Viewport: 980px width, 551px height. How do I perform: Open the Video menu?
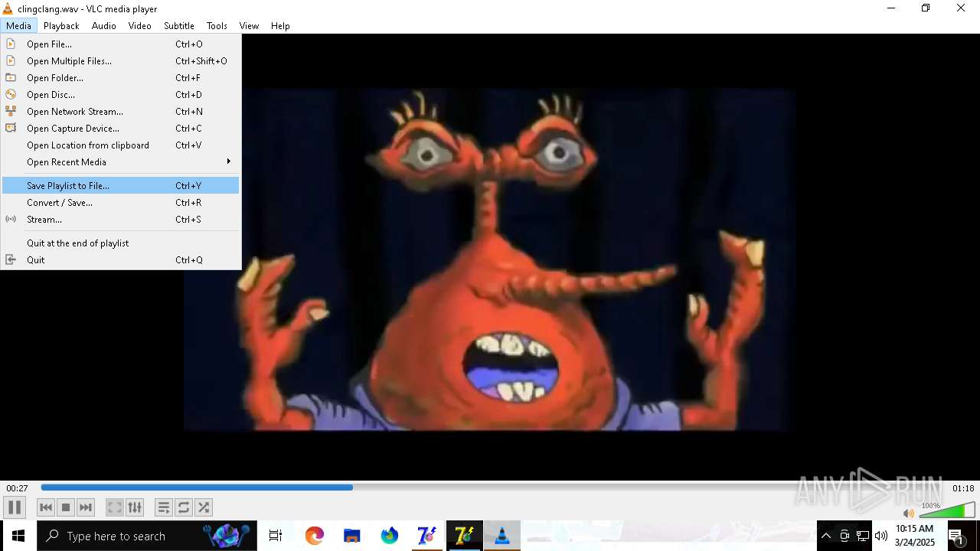tap(139, 26)
